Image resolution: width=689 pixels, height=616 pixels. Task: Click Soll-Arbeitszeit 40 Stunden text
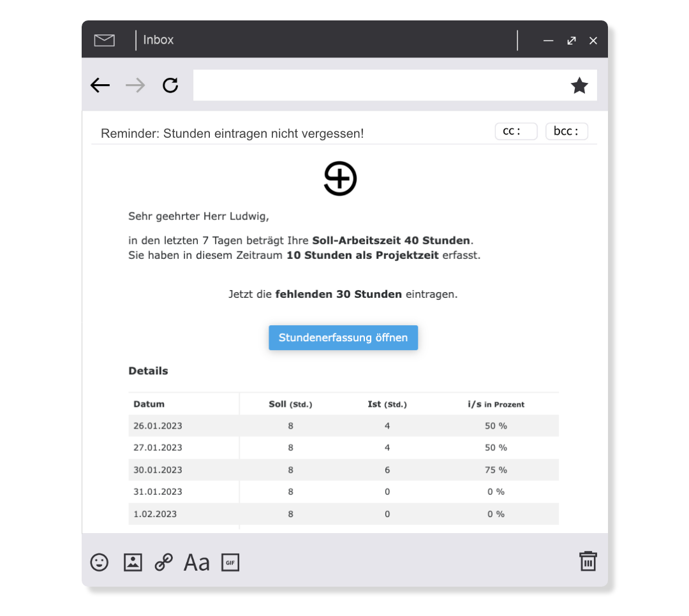pyautogui.click(x=391, y=240)
